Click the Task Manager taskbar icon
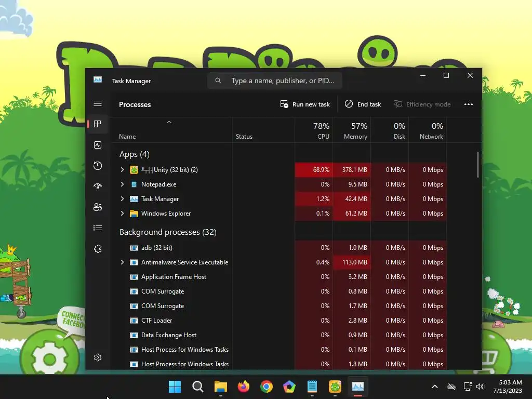This screenshot has height=399, width=532. click(358, 387)
